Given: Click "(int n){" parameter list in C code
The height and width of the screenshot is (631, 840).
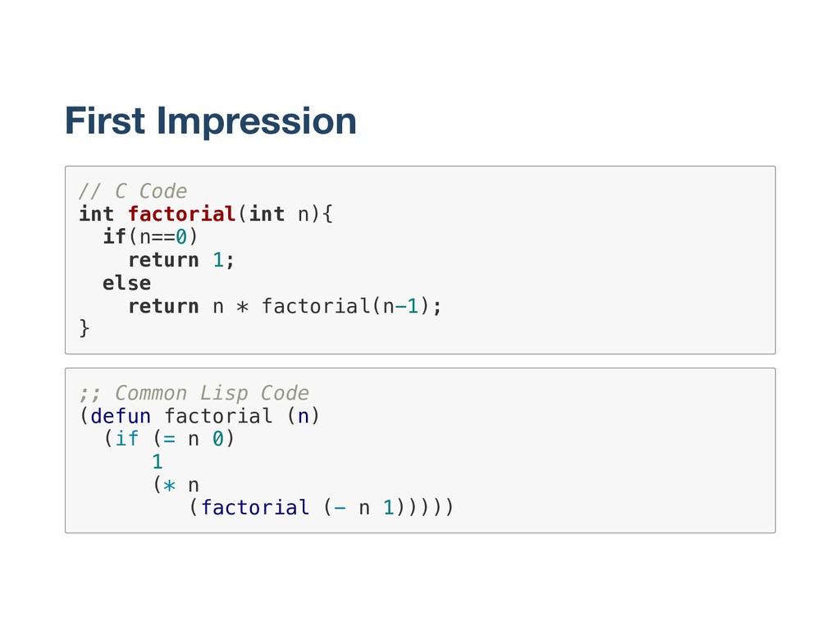Looking at the screenshot, I should point(285,214).
